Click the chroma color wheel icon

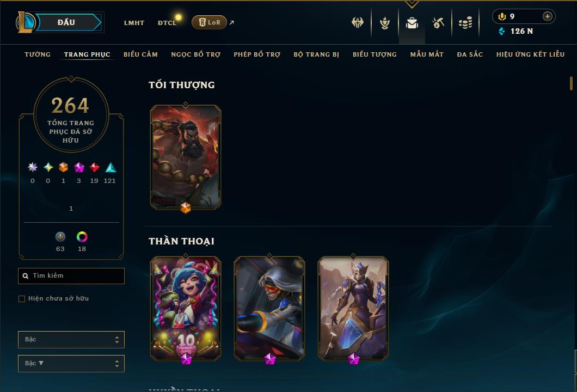tap(82, 237)
